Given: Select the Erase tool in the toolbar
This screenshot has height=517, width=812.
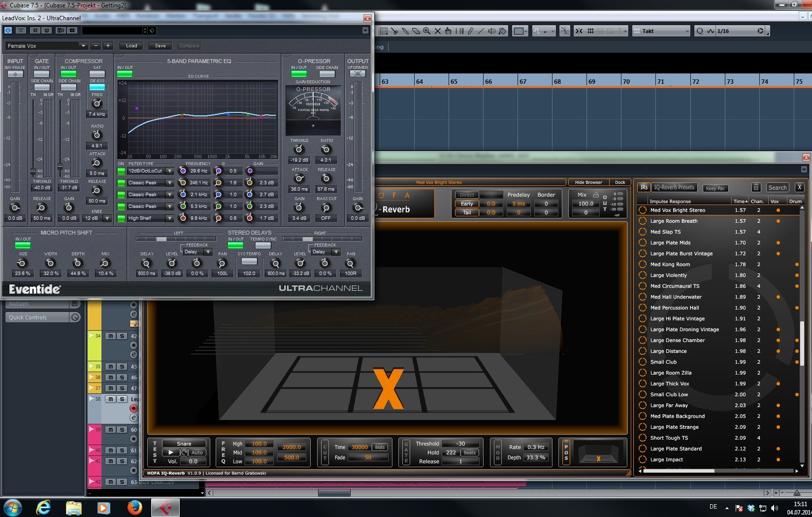Looking at the screenshot, I should coord(416,31).
